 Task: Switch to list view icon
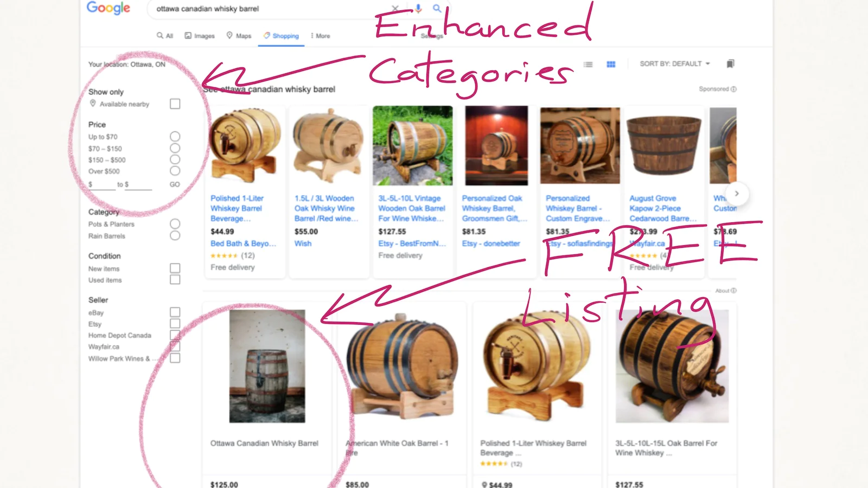tap(588, 64)
